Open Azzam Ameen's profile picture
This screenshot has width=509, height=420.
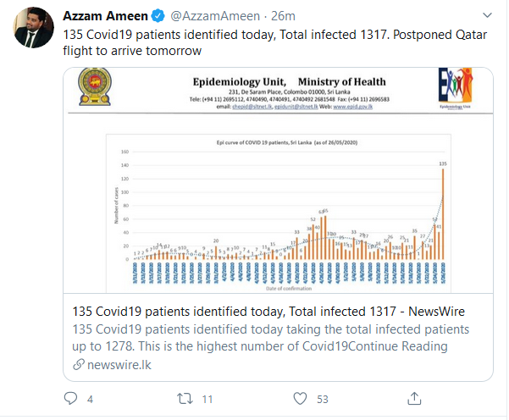pos(33,27)
